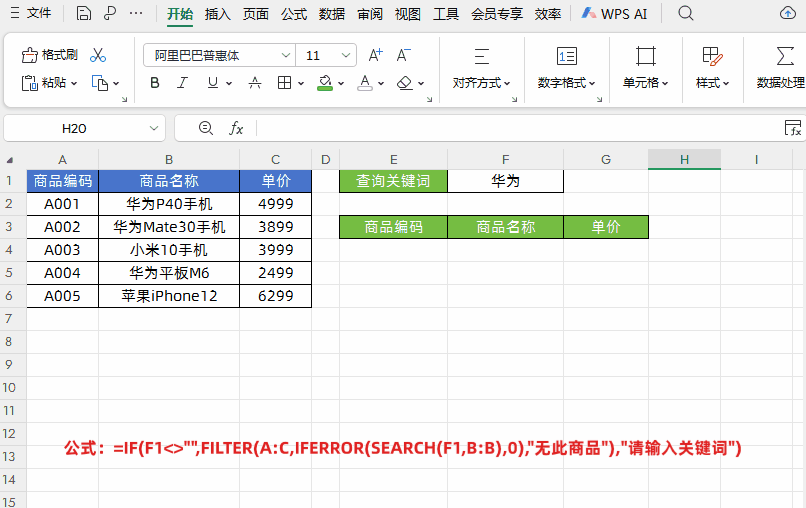The width and height of the screenshot is (806, 508).
Task: Click the save document icon
Action: click(x=83, y=13)
